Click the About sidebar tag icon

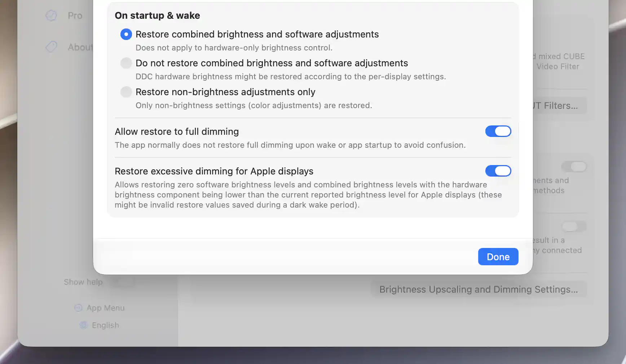(51, 47)
